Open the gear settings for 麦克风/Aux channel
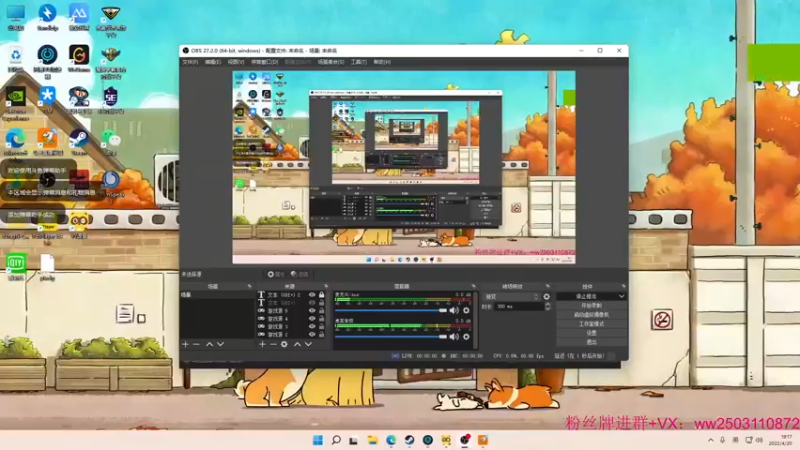800x450 pixels. [x=466, y=310]
